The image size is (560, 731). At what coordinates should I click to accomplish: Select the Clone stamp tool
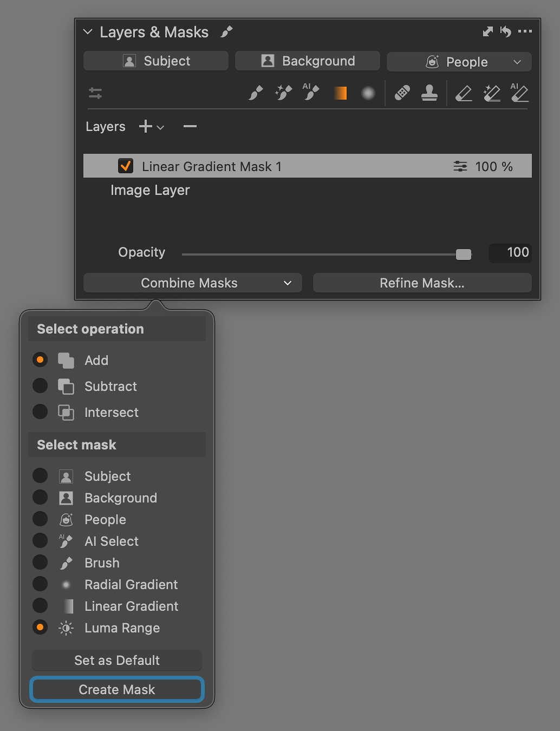tap(429, 93)
